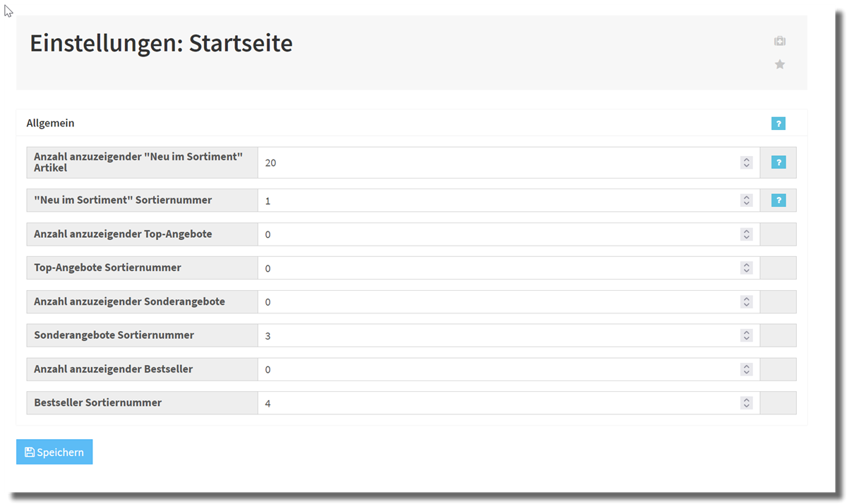This screenshot has width=847, height=504.
Task: Click stepper for Sonderangebote Sortiernummer
Action: 746,335
